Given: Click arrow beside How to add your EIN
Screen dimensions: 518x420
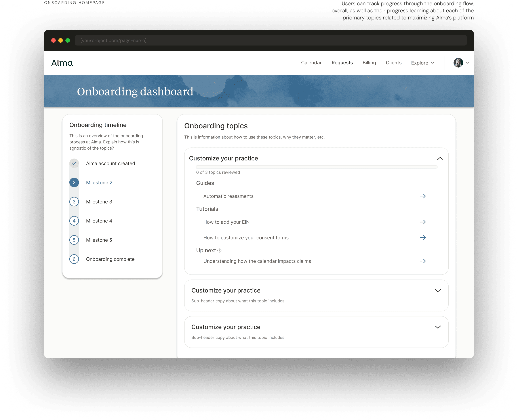Looking at the screenshot, I should (423, 222).
